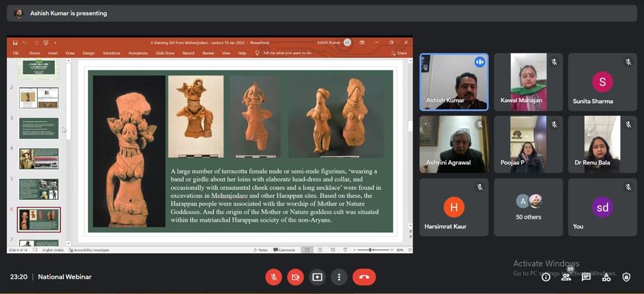
Task: Open PowerPoint Slide Show tab
Action: tap(165, 53)
